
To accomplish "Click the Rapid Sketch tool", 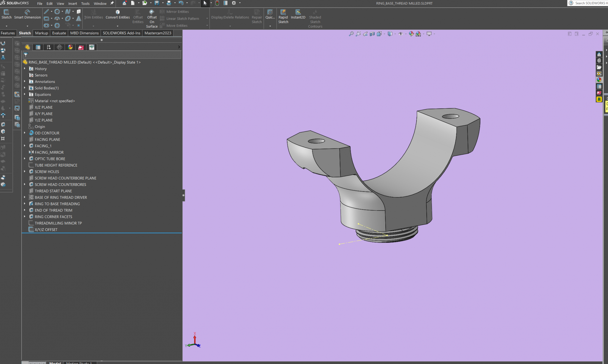I will (x=283, y=16).
